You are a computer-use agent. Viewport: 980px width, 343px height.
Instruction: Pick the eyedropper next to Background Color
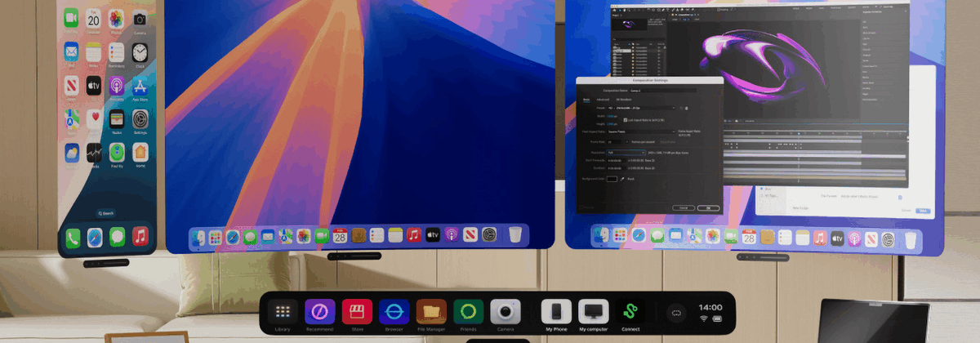(x=621, y=178)
